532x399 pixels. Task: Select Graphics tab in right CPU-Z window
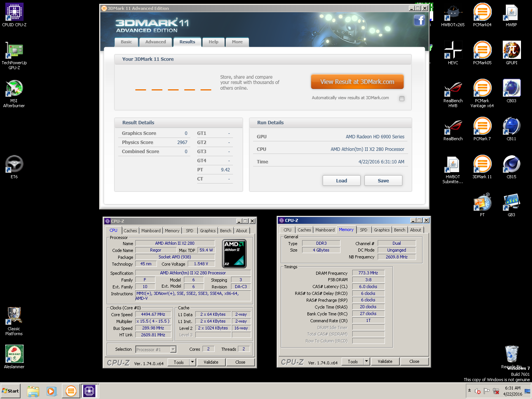[x=382, y=230]
